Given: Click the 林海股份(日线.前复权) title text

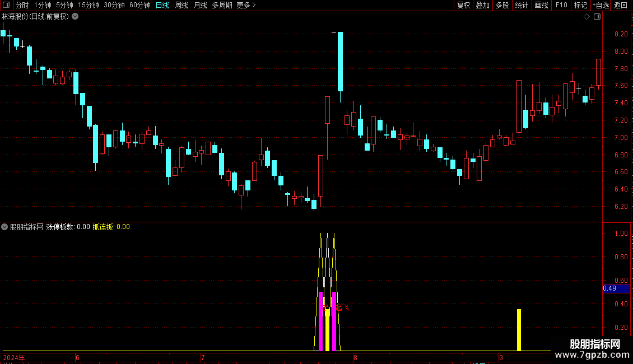Looking at the screenshot, I should [x=35, y=17].
